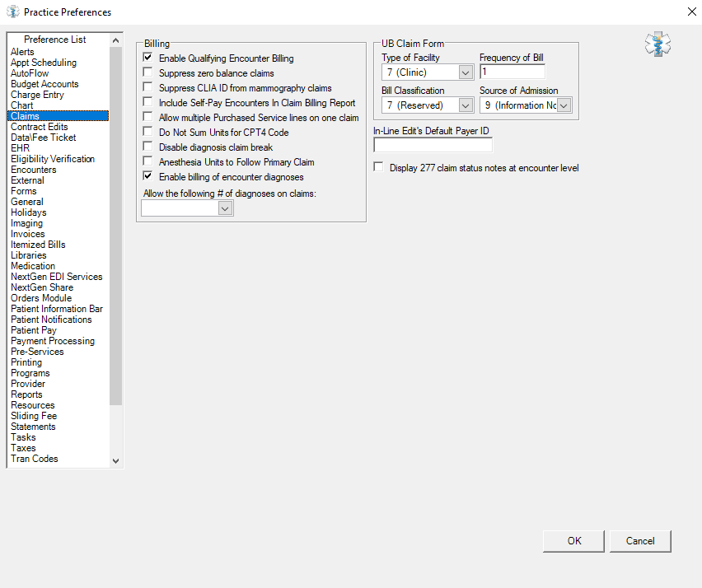Open Holidays preferences
Screen dimensions: 702x588
coord(29,212)
